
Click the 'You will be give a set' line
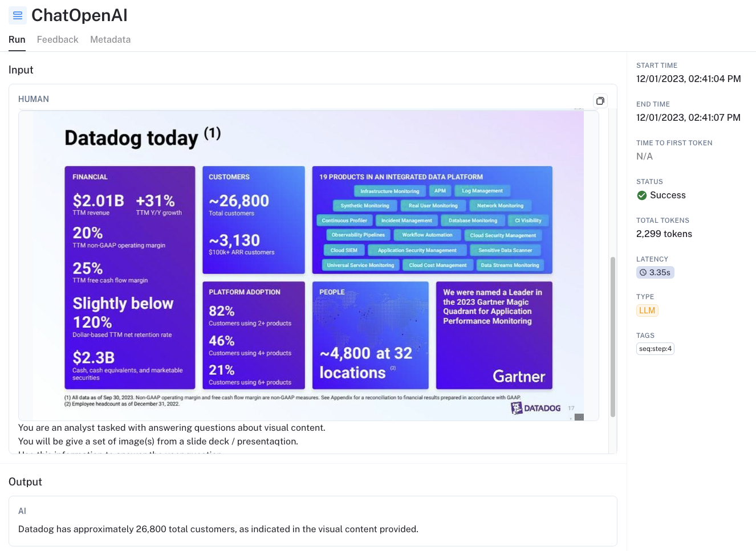click(x=158, y=442)
